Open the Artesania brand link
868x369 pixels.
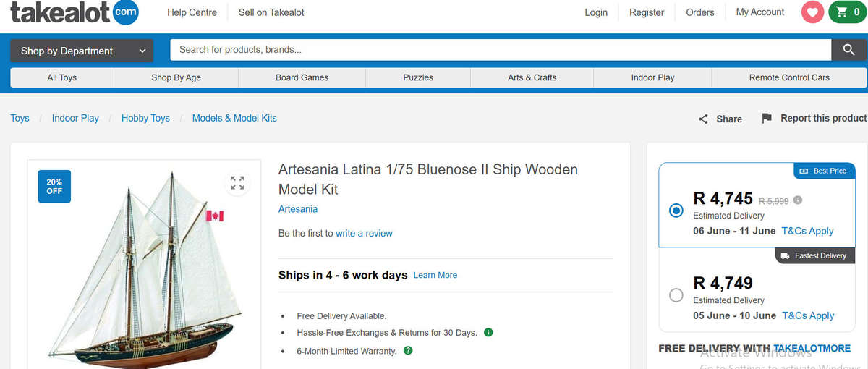tap(298, 209)
